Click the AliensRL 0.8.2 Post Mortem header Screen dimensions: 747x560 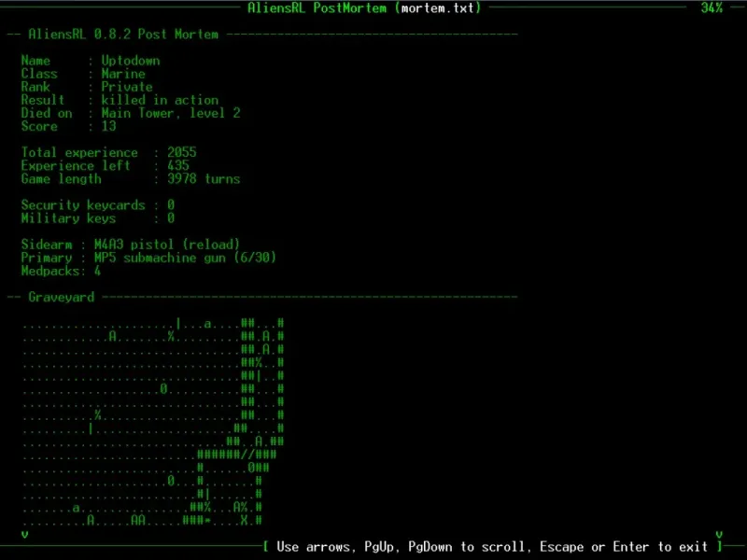(x=123, y=35)
